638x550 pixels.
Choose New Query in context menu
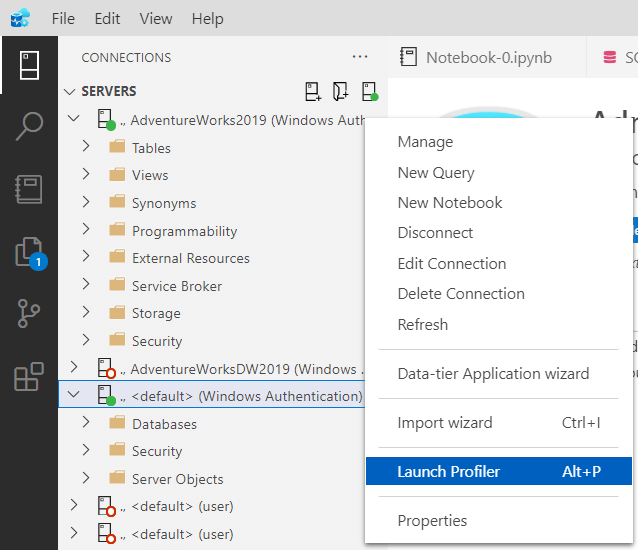click(436, 172)
